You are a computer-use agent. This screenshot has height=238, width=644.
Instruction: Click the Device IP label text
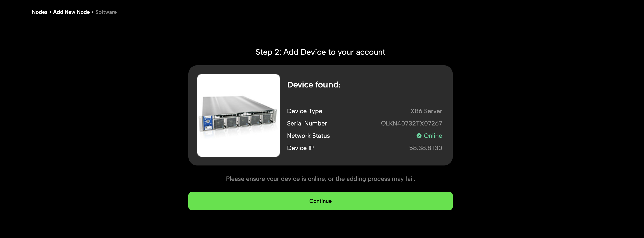pos(300,148)
